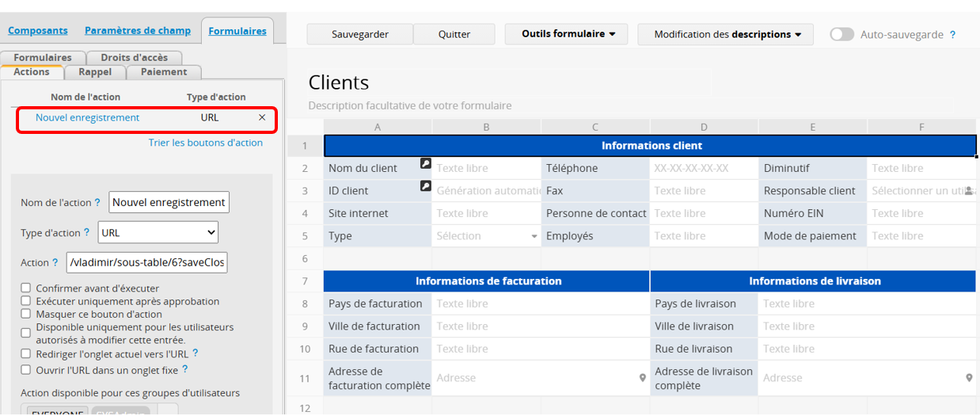Open Modification des descriptions dropdown
The height and width of the screenshot is (416, 980).
(727, 34)
